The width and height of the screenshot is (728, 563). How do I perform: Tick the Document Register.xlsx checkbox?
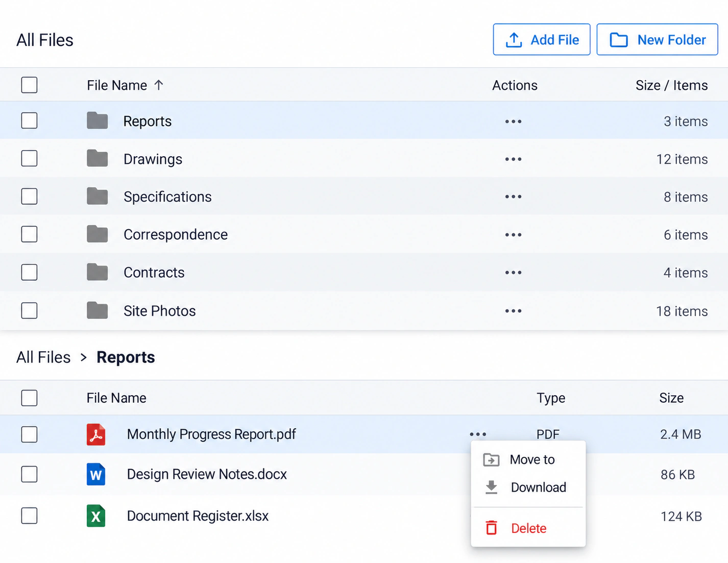tap(29, 516)
